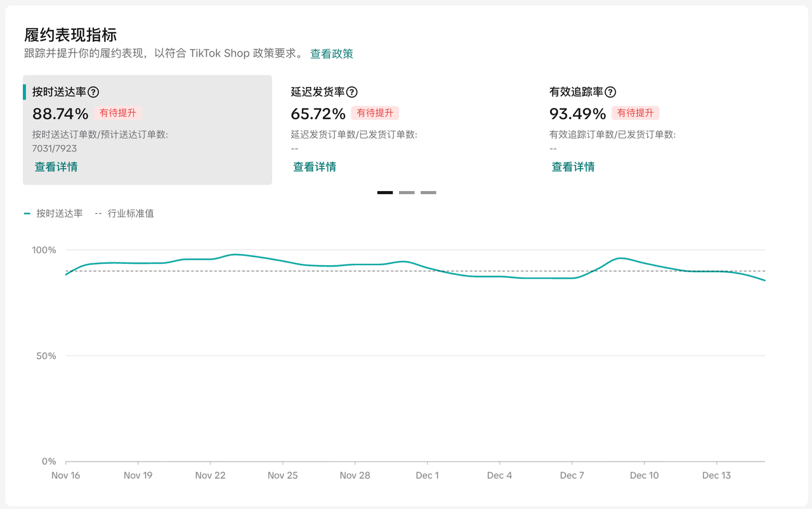The height and width of the screenshot is (509, 812).
Task: Open 查看详情 under 按时送达率
Action: pyautogui.click(x=56, y=167)
